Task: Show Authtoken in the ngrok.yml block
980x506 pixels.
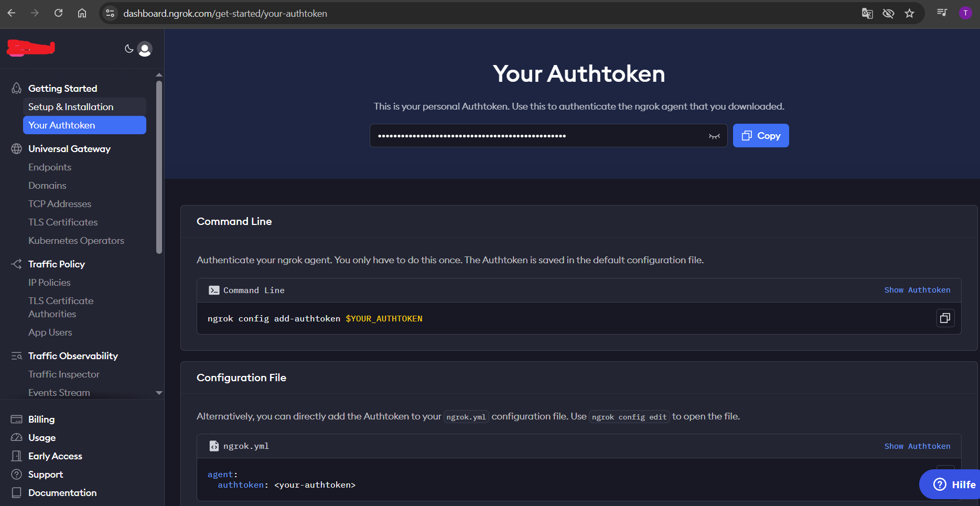Action: coord(917,446)
